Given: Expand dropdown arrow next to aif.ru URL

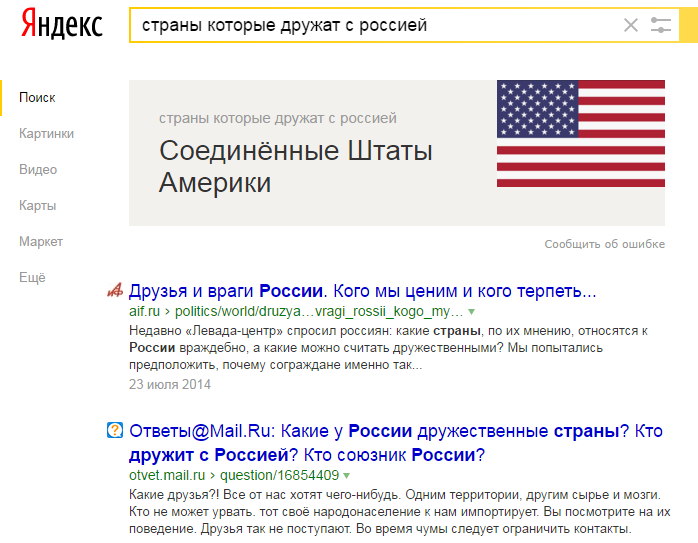Looking at the screenshot, I should 471,312.
